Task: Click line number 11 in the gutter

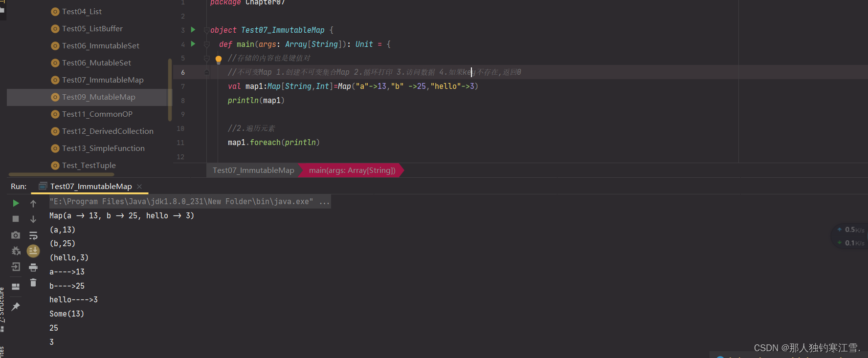Action: point(180,143)
